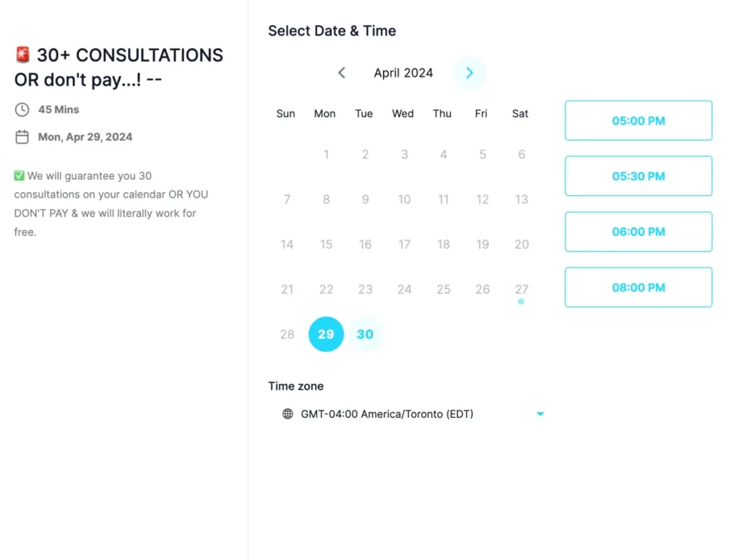733x560 pixels.
Task: Click date 28 on the calendar
Action: 287,334
